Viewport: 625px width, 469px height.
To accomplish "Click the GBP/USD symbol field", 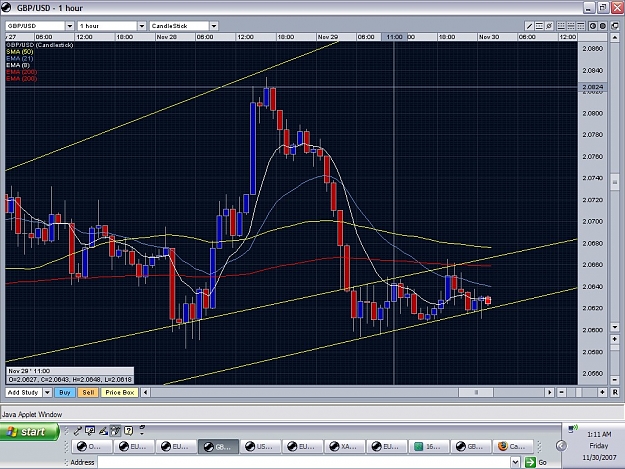I will [x=35, y=26].
